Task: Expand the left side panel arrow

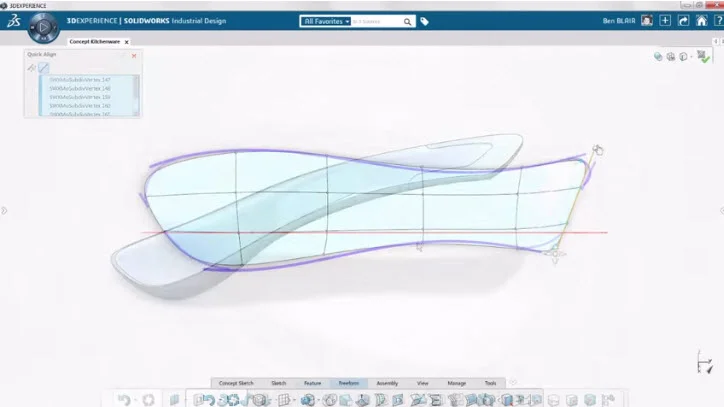Action: [x=4, y=211]
